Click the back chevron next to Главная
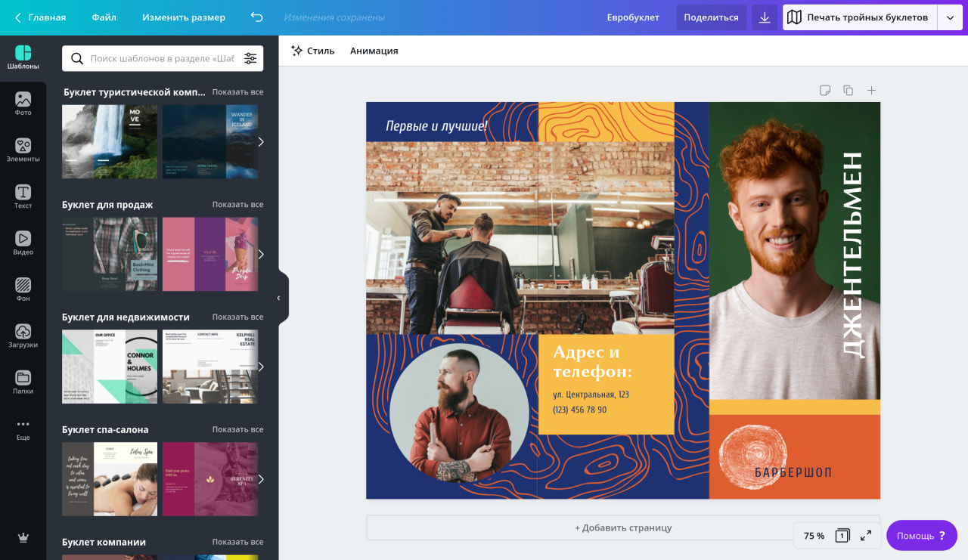 pyautogui.click(x=17, y=17)
